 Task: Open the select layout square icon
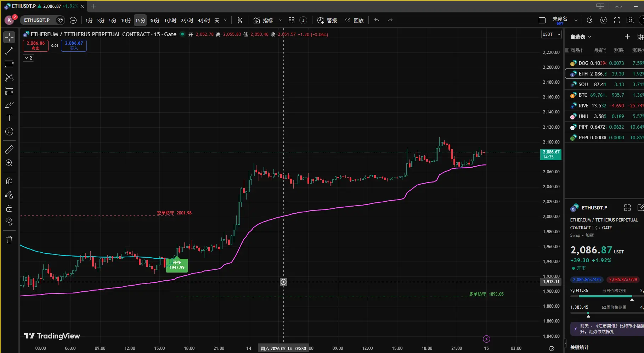[542, 20]
